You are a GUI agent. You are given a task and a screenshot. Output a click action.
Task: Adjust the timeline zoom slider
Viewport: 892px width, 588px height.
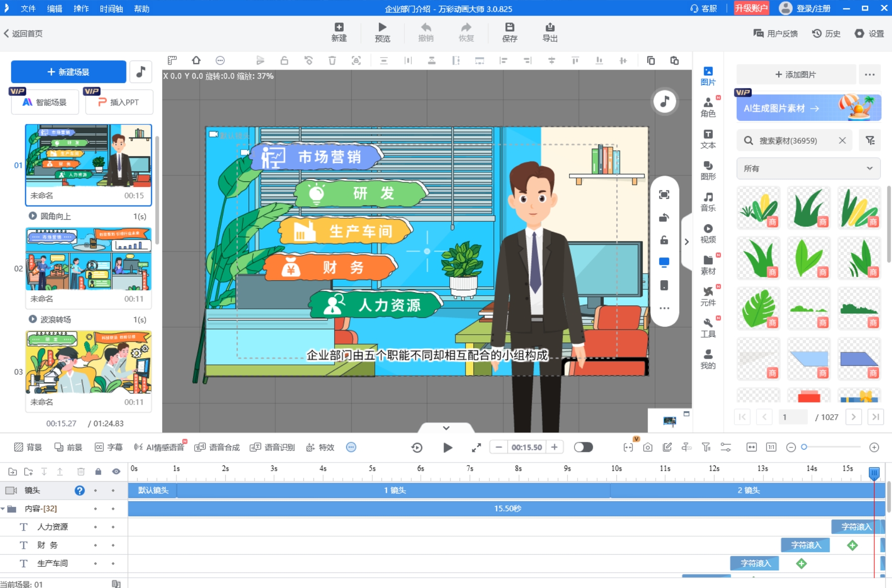[804, 447]
